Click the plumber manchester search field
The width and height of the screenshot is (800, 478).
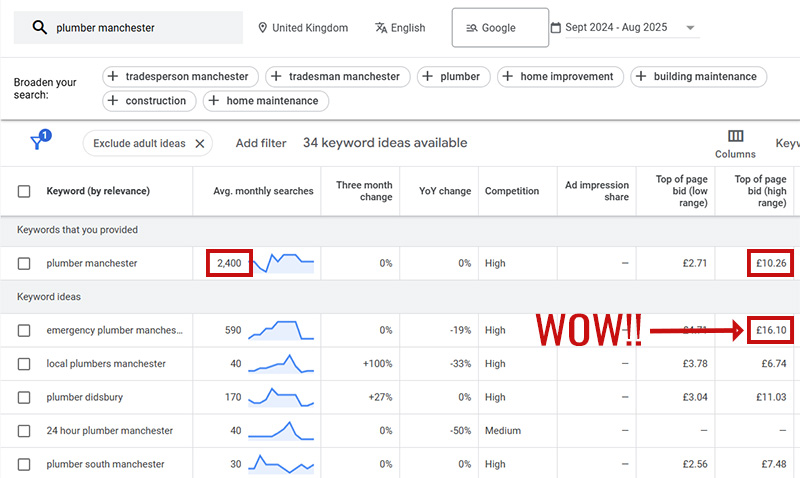tap(128, 28)
